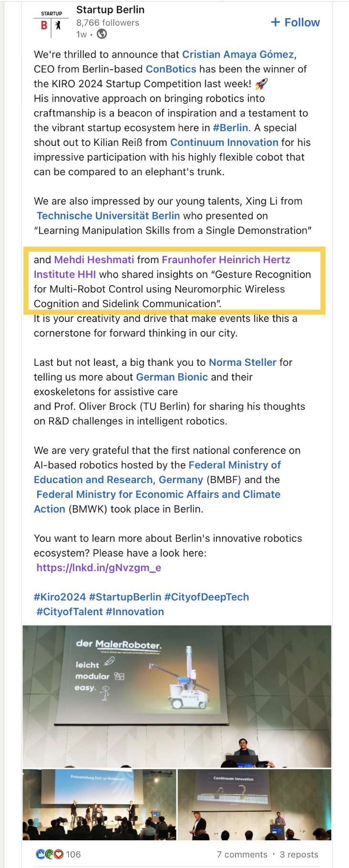Screen dimensions: 349x868
Task: Open Mehdi Heshmati profile link
Action: [94, 260]
